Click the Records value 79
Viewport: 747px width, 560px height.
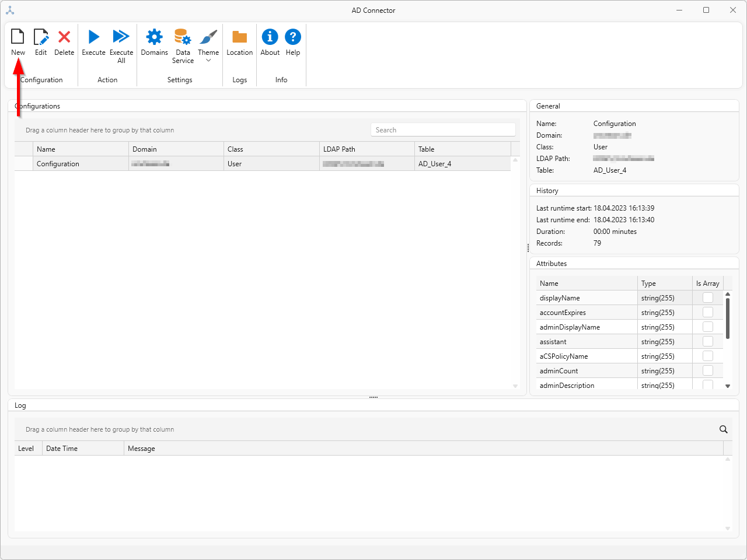[x=597, y=243]
